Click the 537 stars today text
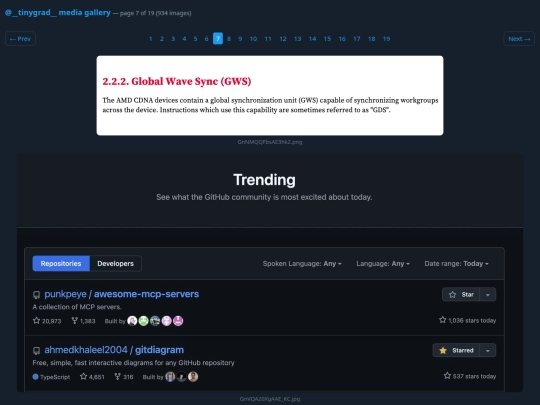540x405 pixels. tap(474, 376)
